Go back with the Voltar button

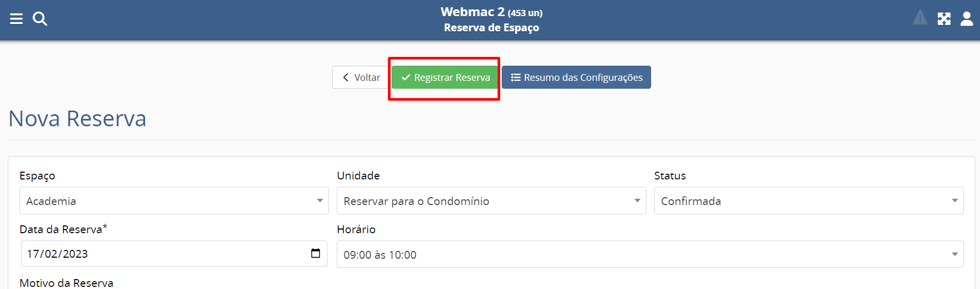click(361, 78)
